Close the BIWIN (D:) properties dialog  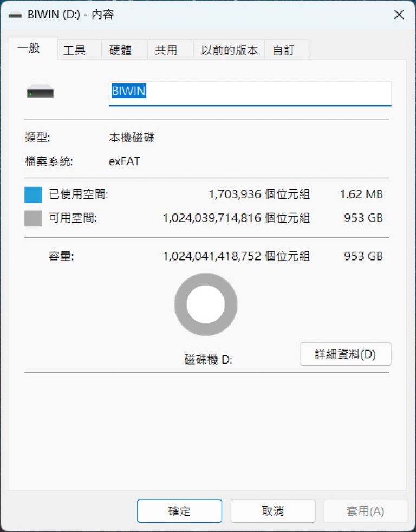(x=399, y=15)
